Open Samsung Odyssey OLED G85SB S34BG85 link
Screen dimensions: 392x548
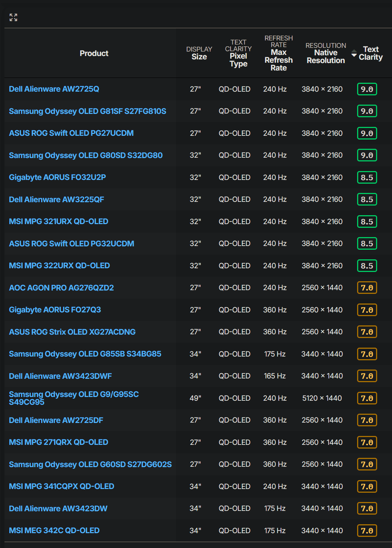click(85, 354)
